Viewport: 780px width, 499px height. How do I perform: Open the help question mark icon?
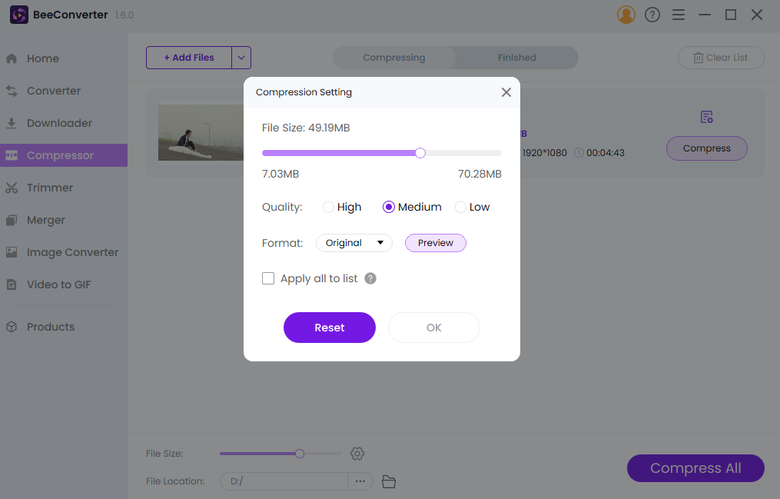point(652,15)
